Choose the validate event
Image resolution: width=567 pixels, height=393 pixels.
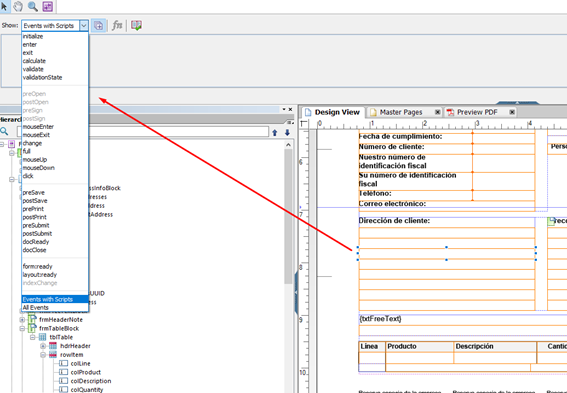pos(33,69)
